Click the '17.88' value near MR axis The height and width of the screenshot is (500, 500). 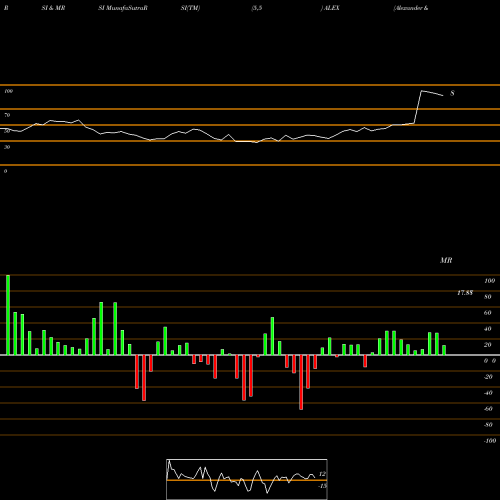tap(465, 293)
